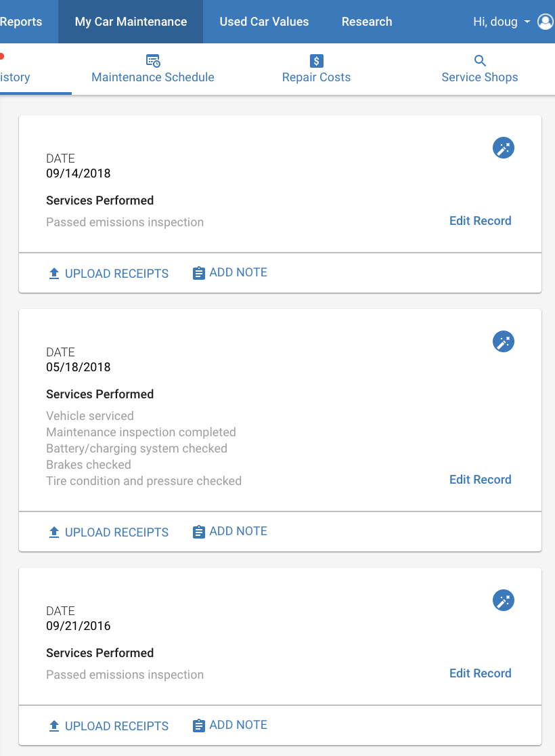This screenshot has height=756, width=555.
Task: Open the Research menu item
Action: (x=367, y=22)
